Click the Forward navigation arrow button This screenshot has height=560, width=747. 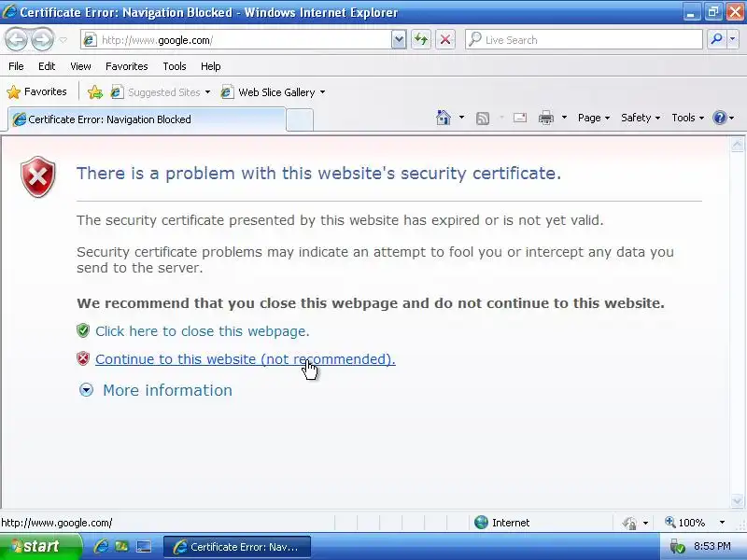(43, 40)
